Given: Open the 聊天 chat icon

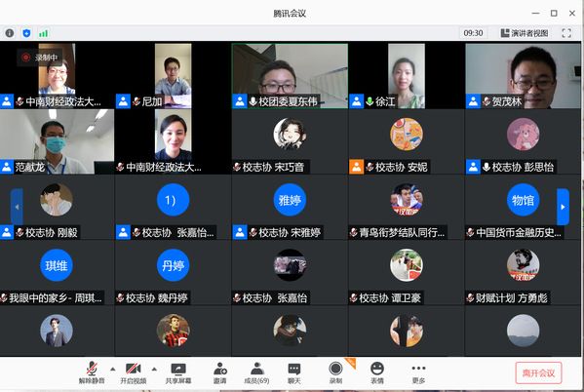Looking at the screenshot, I should pos(294,373).
